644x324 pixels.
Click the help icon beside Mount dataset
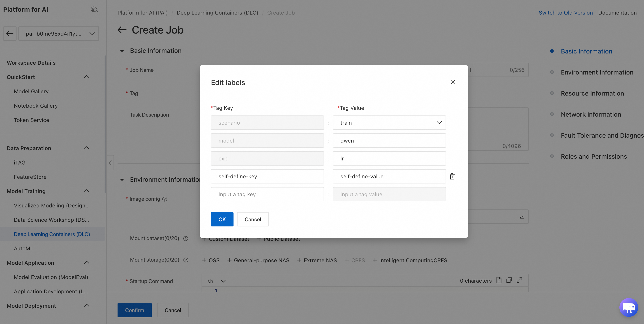click(x=186, y=238)
